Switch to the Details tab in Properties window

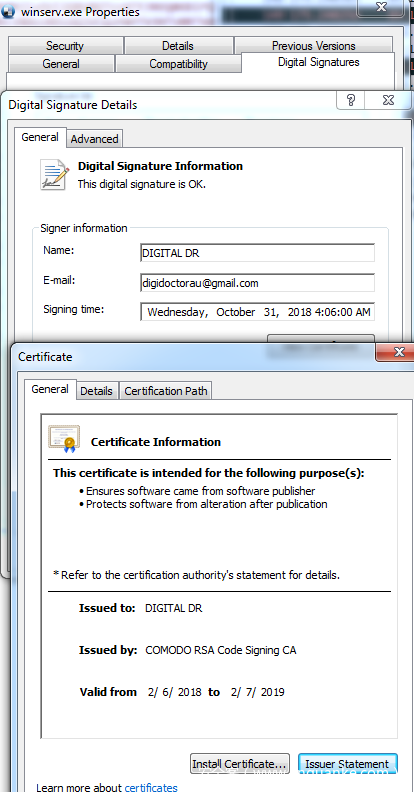tap(178, 45)
